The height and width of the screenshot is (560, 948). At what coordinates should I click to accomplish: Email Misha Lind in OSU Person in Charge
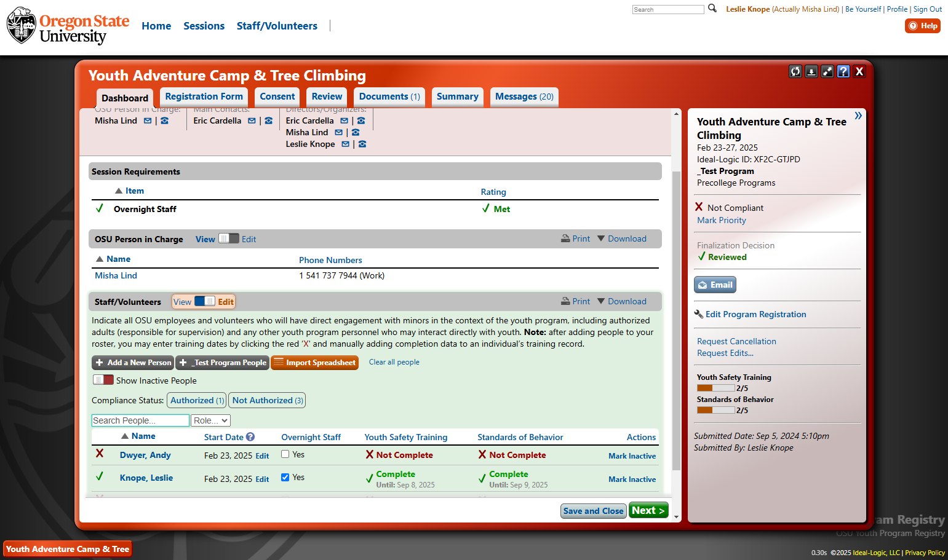click(148, 121)
